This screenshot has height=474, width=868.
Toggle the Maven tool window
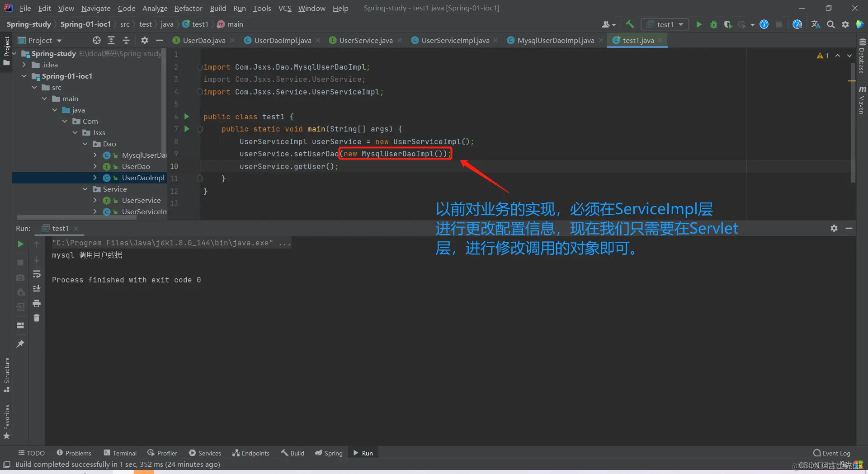862,100
